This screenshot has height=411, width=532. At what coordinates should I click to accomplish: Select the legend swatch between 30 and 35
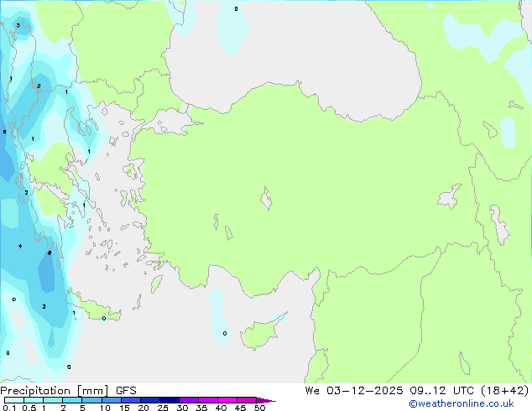point(188,400)
